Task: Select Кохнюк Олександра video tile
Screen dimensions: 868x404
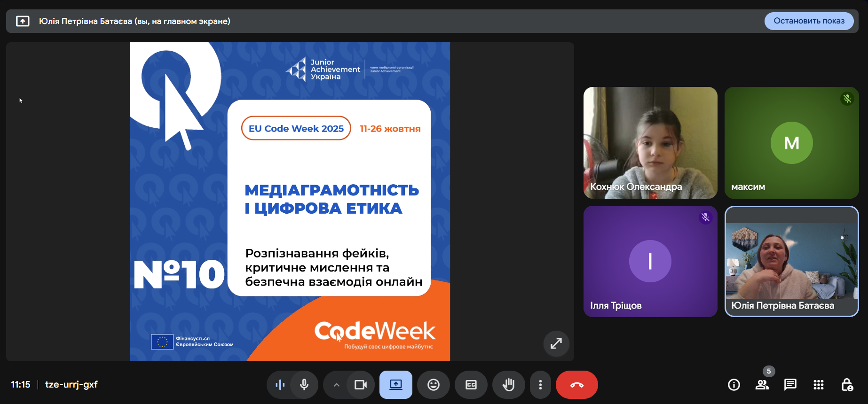Action: tap(650, 142)
